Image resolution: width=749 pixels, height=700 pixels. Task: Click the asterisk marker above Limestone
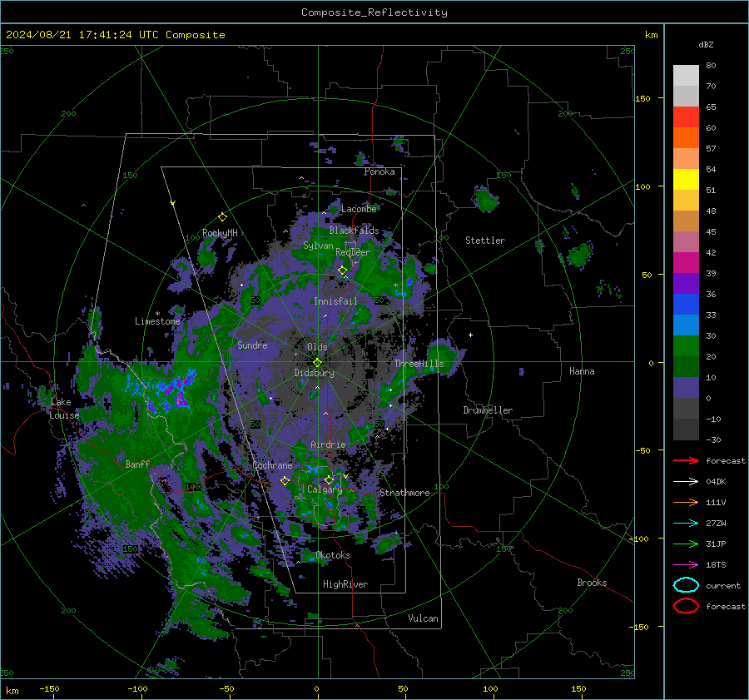[157, 314]
